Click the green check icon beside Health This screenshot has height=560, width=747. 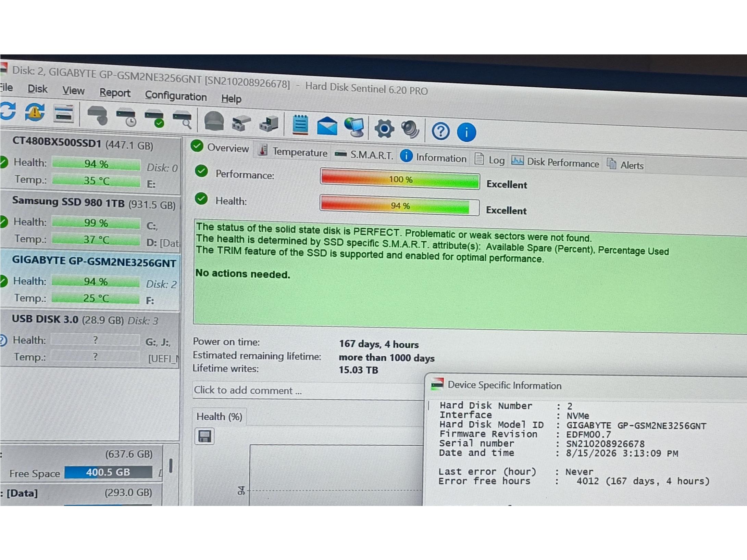(x=201, y=199)
